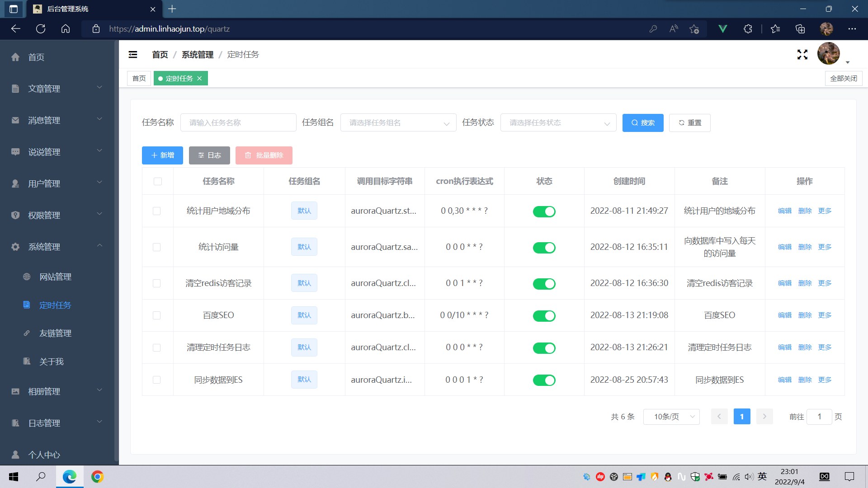
Task: Open Google Chrome in taskbar
Action: coord(97,477)
